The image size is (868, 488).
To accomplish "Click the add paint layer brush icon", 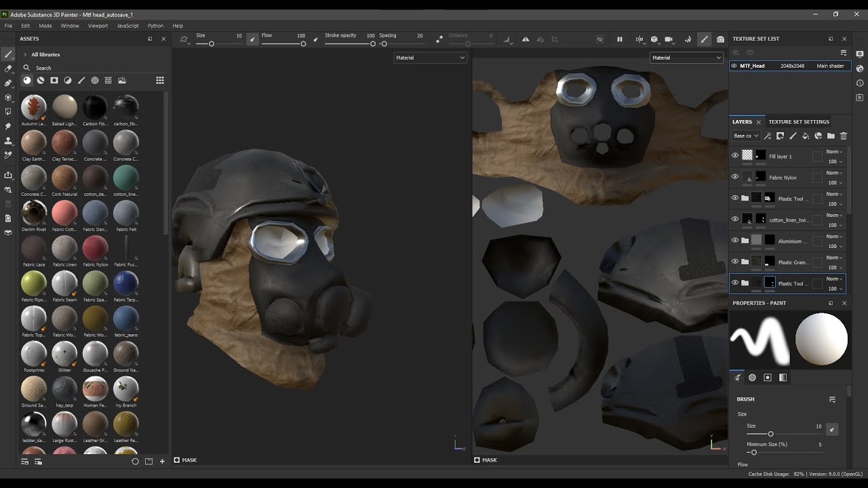I will coord(793,136).
